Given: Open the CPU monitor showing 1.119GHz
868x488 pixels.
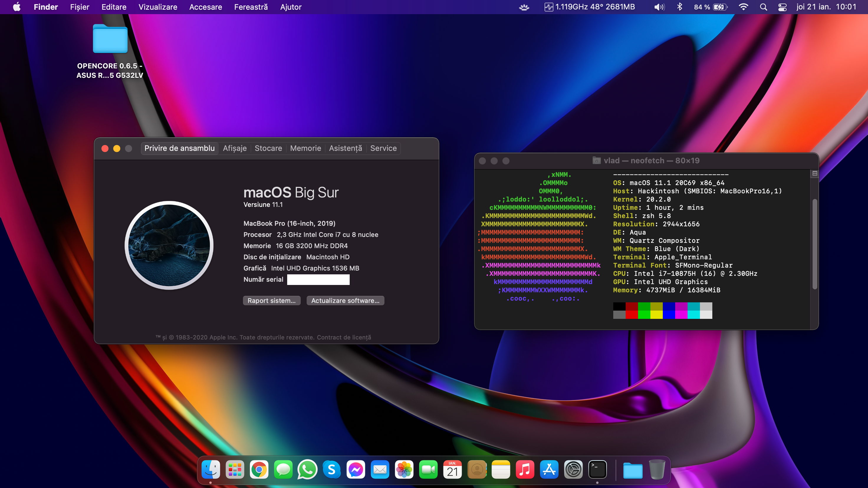Looking at the screenshot, I should pos(589,7).
